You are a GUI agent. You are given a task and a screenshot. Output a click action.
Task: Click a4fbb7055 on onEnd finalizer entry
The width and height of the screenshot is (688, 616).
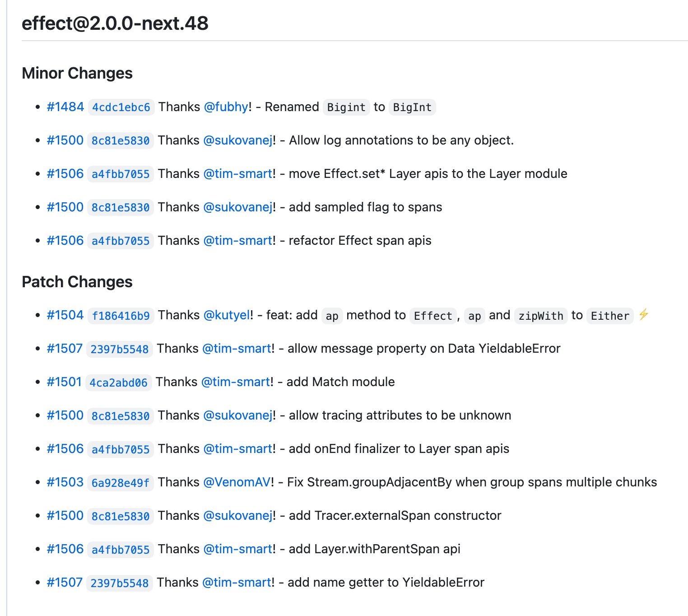[121, 449]
